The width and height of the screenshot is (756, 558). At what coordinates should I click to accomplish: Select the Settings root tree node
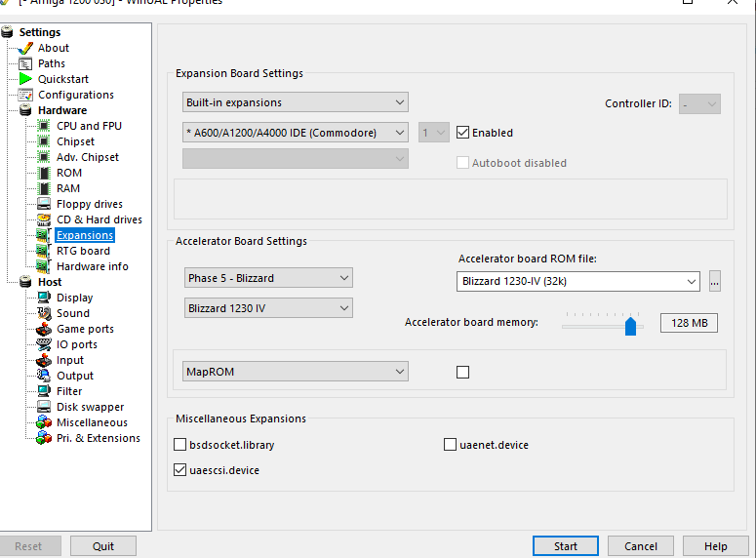[40, 32]
